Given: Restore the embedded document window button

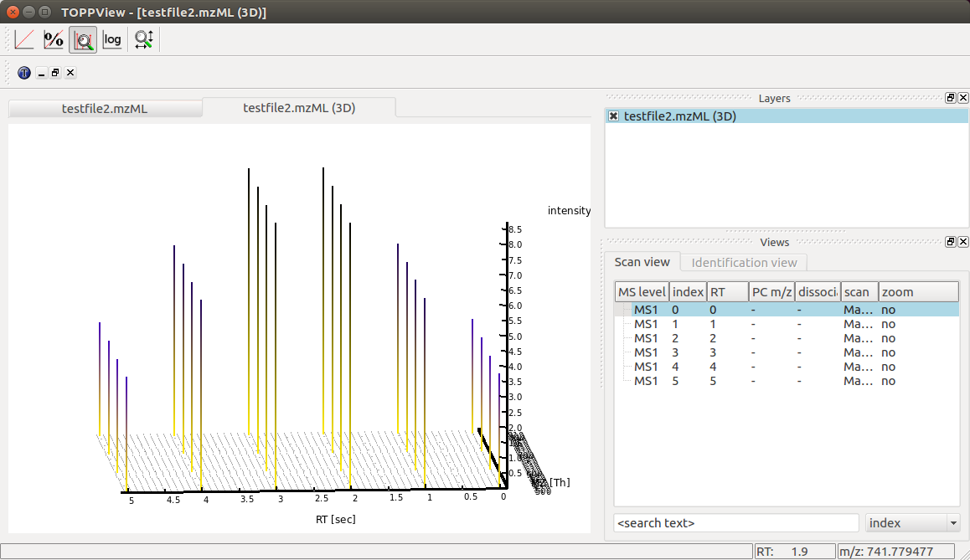Looking at the screenshot, I should [55, 73].
